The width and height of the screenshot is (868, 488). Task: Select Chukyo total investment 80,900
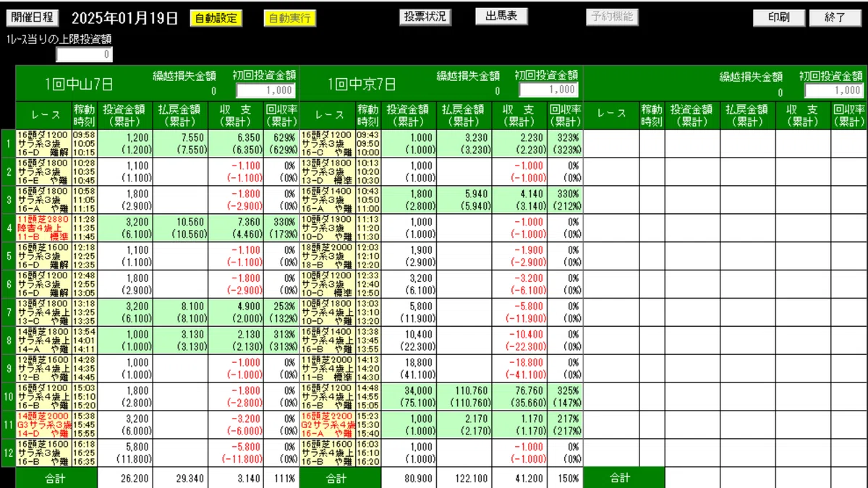click(409, 478)
